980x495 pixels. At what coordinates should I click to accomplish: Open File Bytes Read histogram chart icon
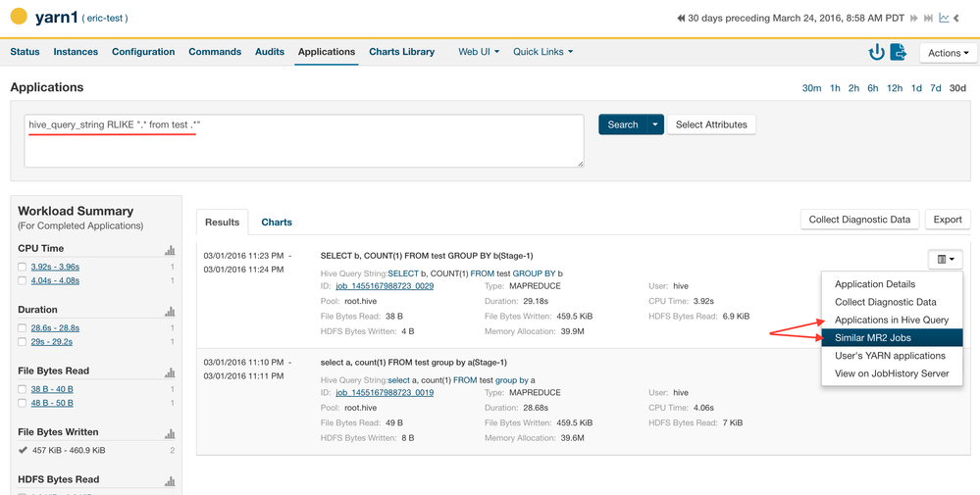point(170,372)
